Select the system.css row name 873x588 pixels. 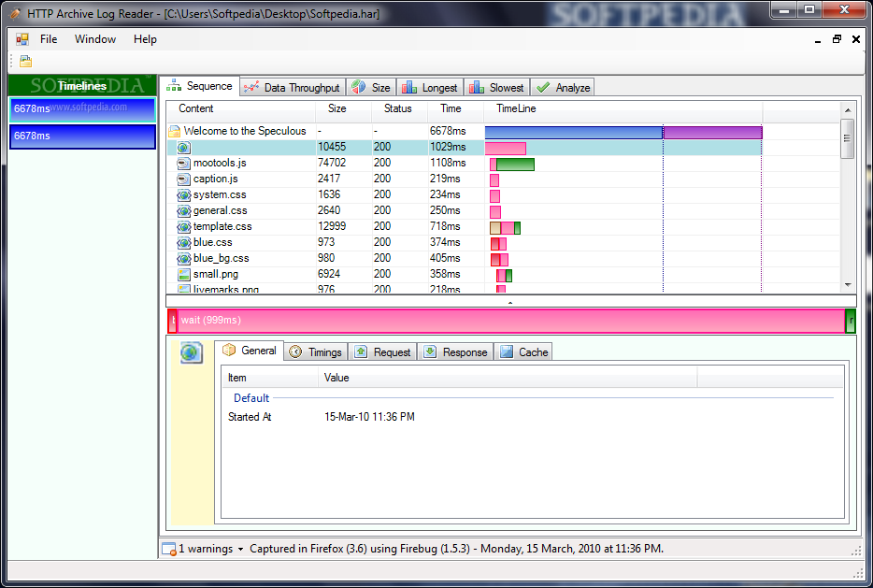[220, 194]
